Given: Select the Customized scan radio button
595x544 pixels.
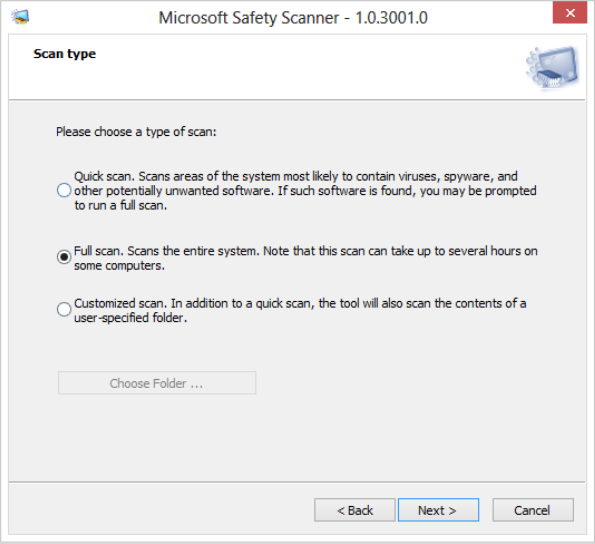Looking at the screenshot, I should 64,309.
